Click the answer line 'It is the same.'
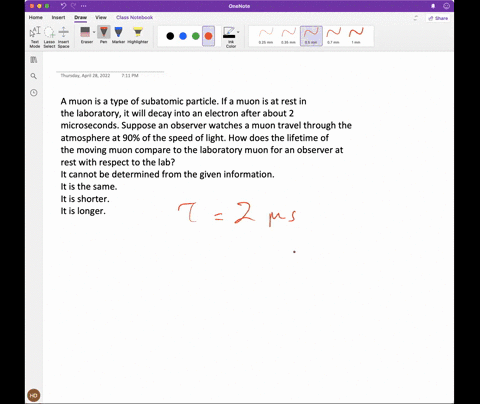 89,187
